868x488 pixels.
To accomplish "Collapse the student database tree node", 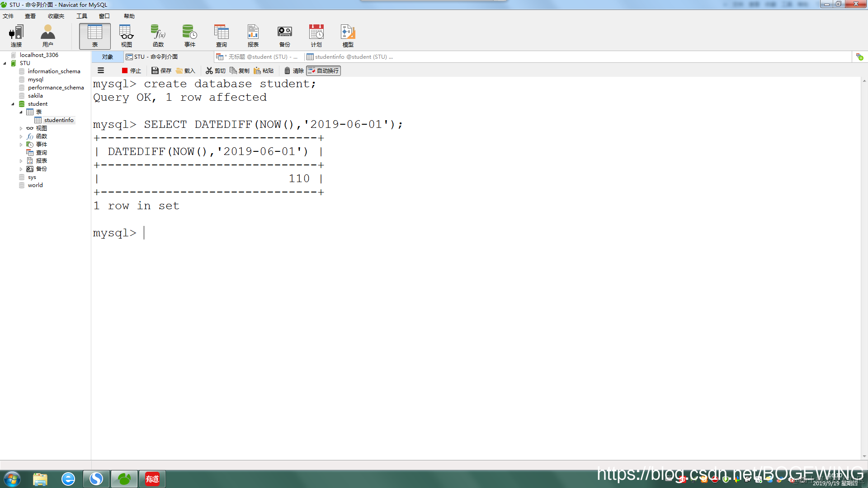I will (x=13, y=104).
